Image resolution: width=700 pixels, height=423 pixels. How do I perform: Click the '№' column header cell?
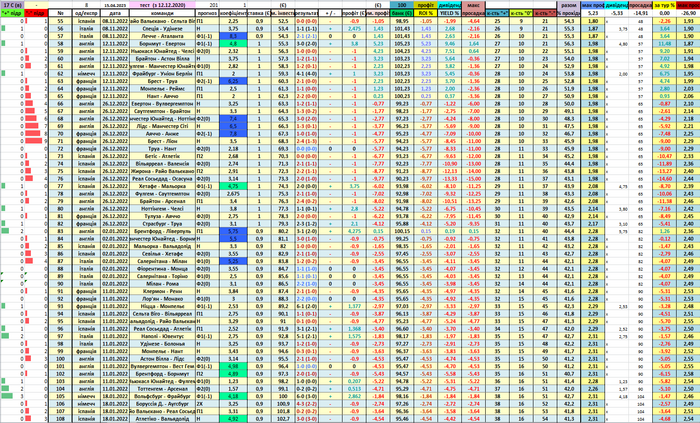pos(60,13)
